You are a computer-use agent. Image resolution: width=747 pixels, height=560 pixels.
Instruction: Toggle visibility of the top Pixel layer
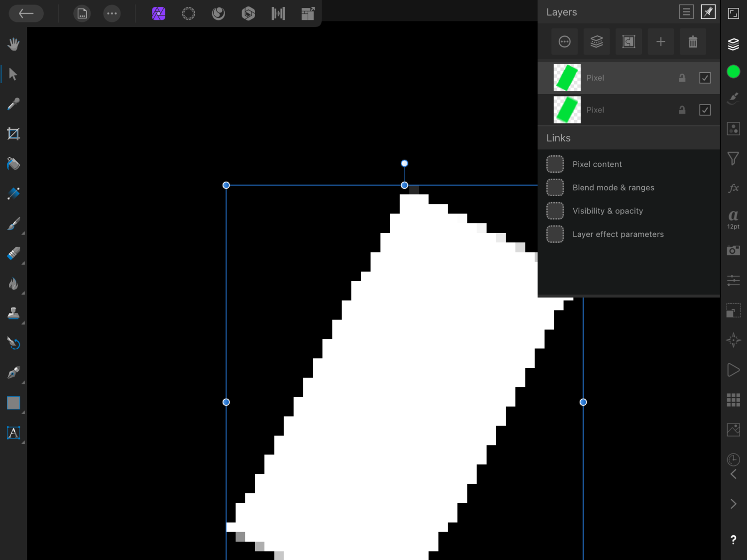point(705,78)
